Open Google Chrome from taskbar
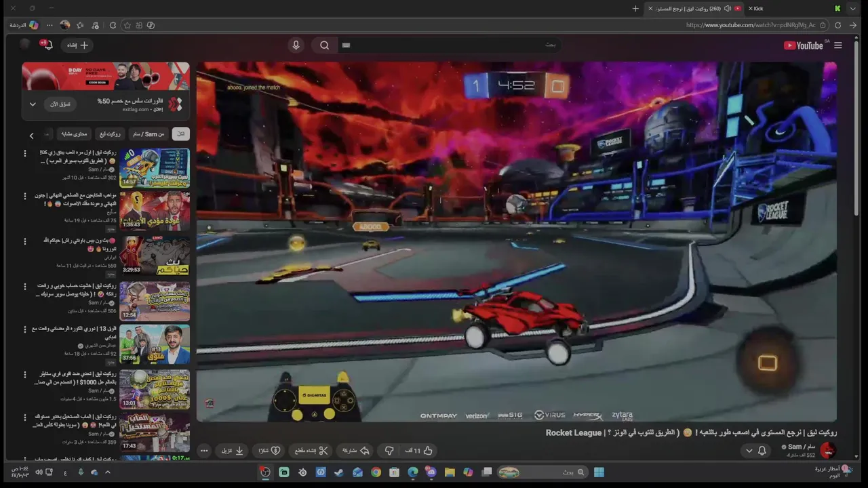The height and width of the screenshot is (488, 868). click(376, 472)
